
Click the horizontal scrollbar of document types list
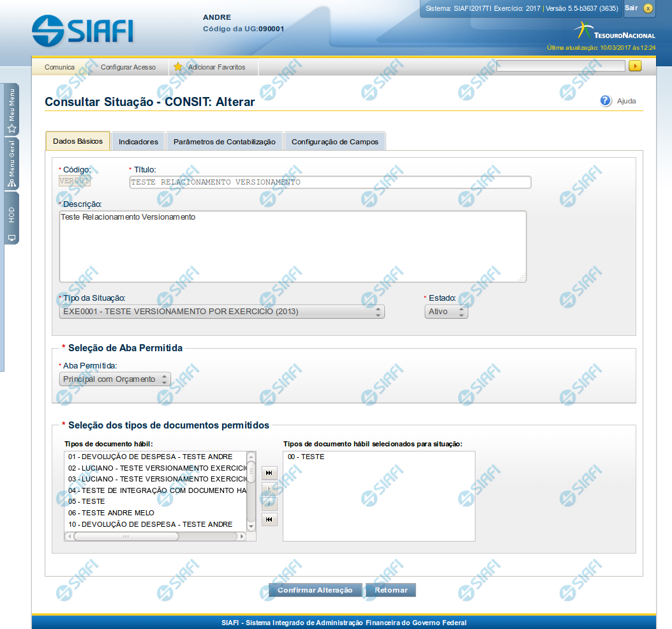pyautogui.click(x=126, y=536)
